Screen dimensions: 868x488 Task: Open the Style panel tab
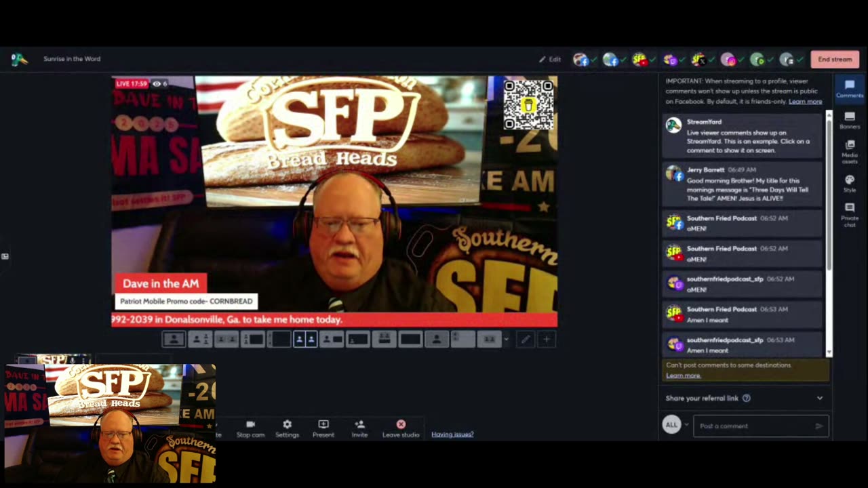point(849,184)
